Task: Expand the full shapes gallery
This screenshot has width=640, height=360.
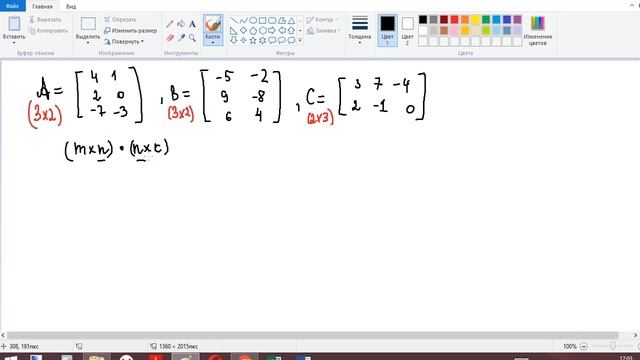Action: [300, 40]
